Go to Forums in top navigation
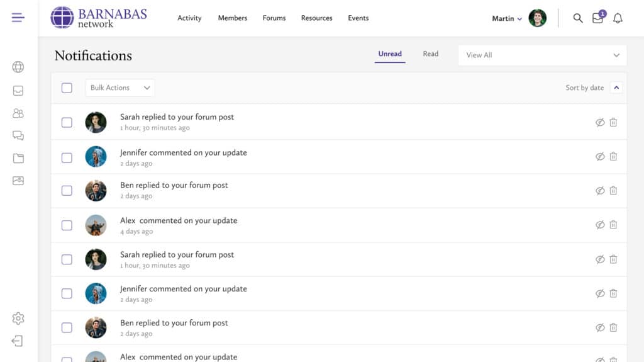Image resolution: width=644 pixels, height=362 pixels. click(274, 18)
